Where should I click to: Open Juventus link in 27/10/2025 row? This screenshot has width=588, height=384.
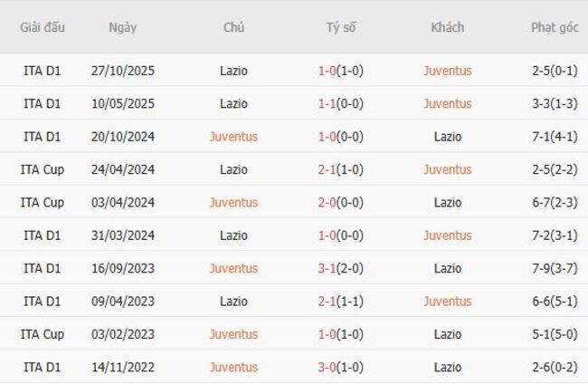click(x=447, y=71)
